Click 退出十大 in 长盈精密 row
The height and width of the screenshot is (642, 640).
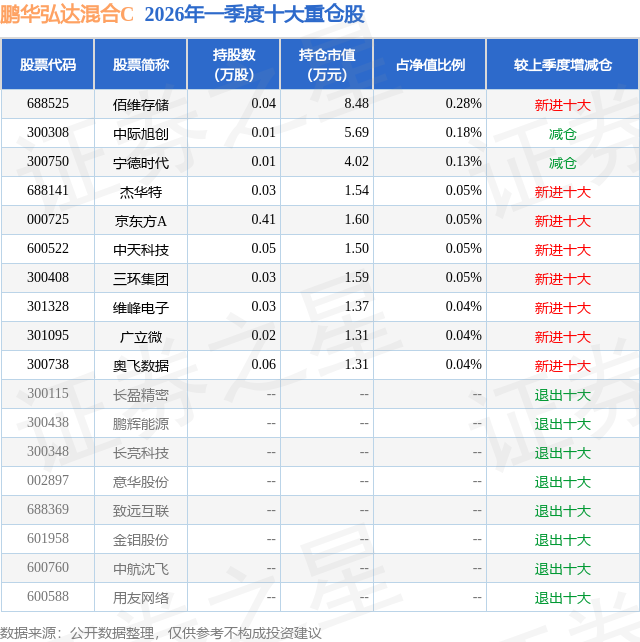coord(563,396)
